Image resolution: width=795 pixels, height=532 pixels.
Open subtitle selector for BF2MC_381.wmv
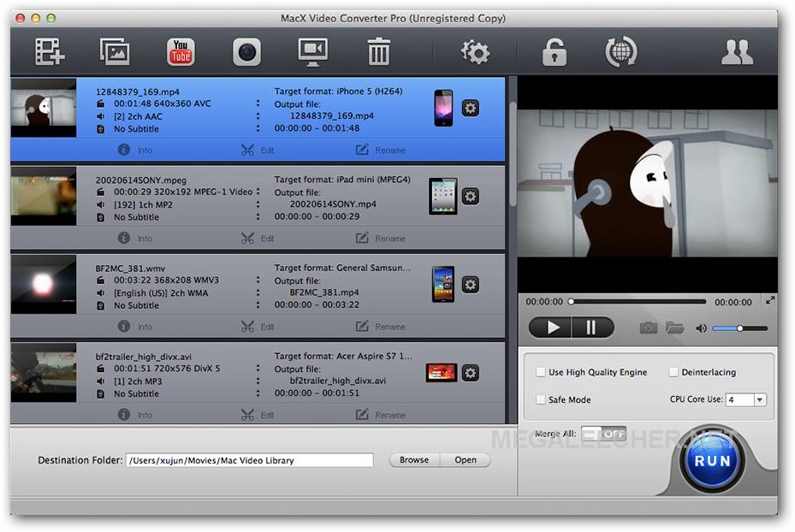(258, 305)
